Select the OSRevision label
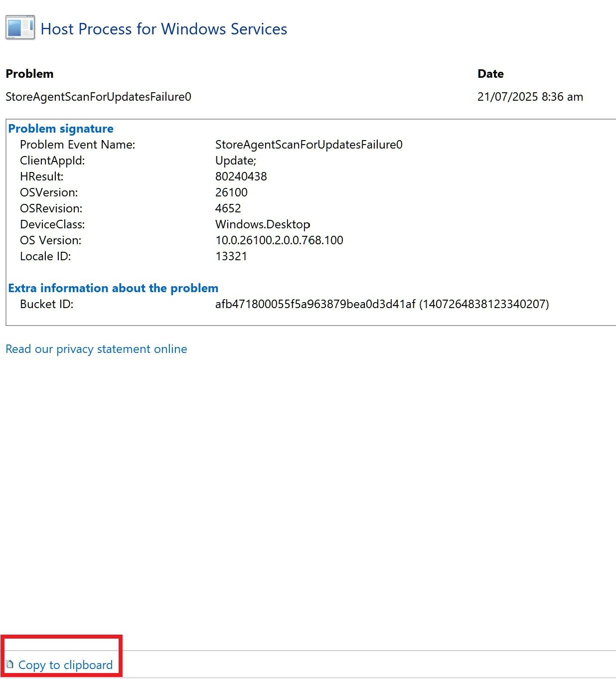Image resolution: width=616 pixels, height=679 pixels. click(51, 208)
